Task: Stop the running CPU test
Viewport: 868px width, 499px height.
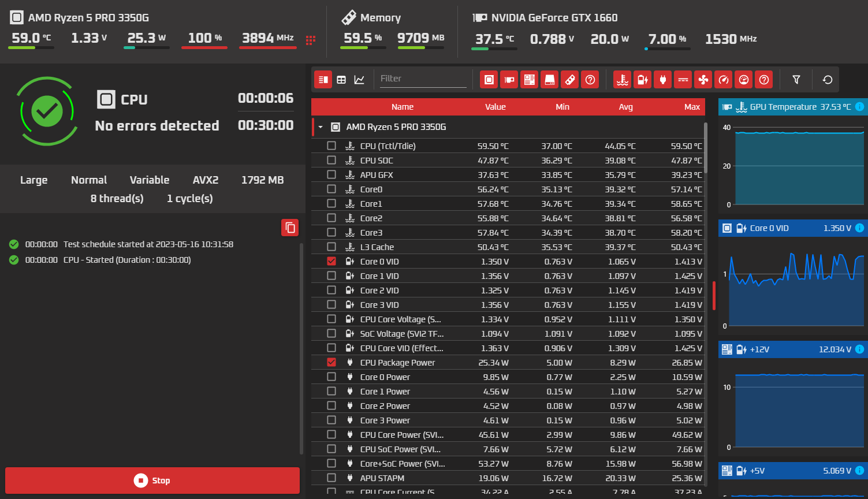Action: (152, 481)
